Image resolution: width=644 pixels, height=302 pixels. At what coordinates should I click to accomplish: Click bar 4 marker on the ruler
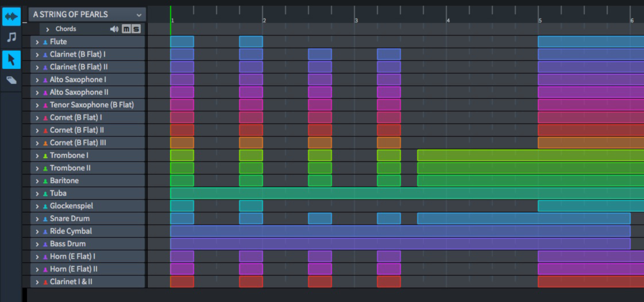[x=448, y=20]
